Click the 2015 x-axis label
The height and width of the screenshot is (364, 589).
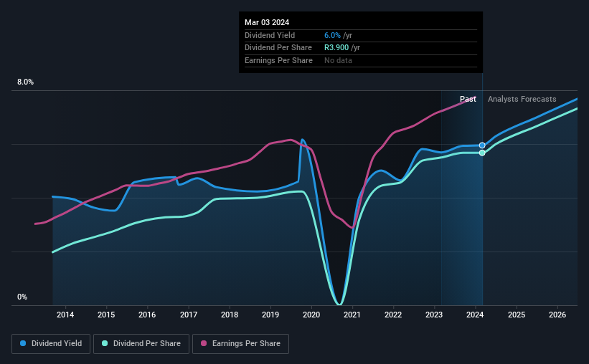click(106, 315)
